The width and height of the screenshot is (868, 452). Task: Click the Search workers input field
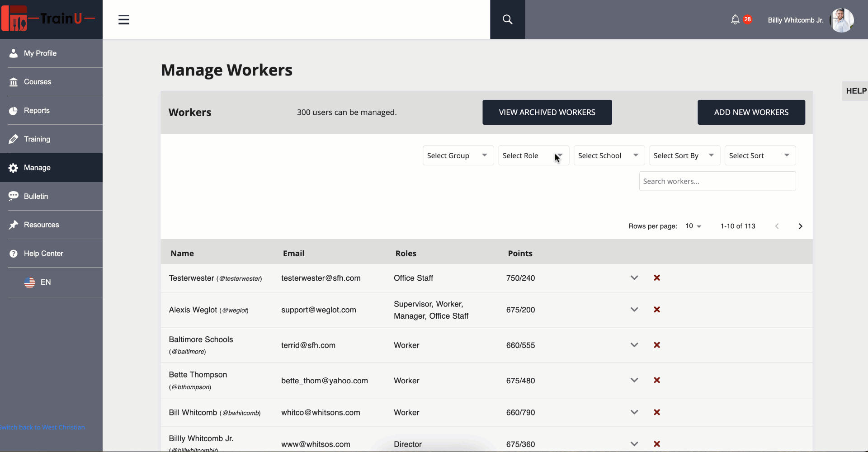click(x=717, y=181)
